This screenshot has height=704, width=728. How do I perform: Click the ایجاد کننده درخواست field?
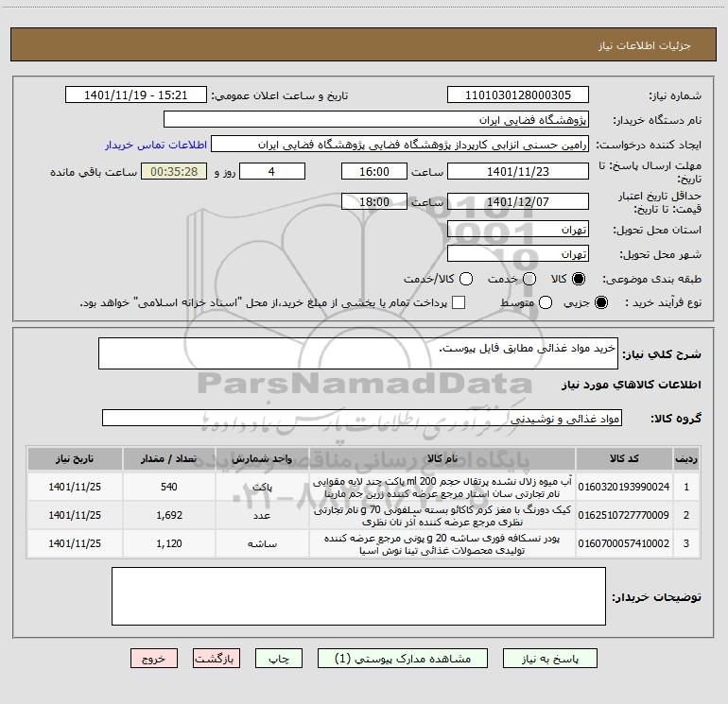coord(400,144)
